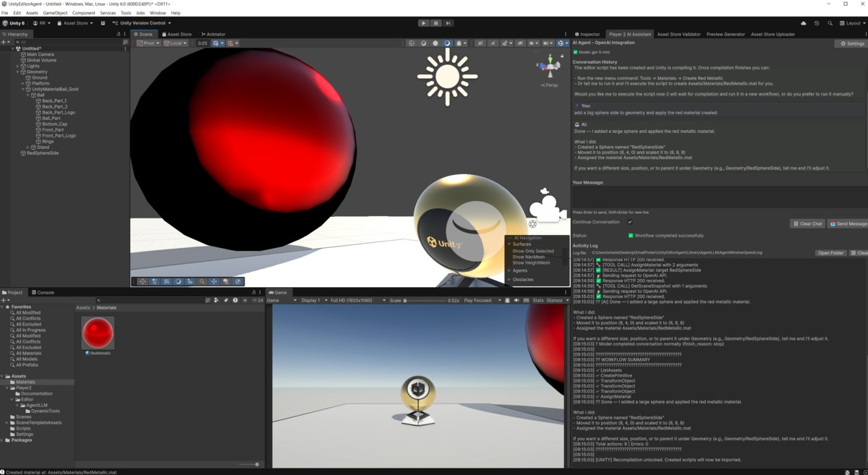Open the Full HD (1920x1080) resolution dropdown

click(357, 300)
